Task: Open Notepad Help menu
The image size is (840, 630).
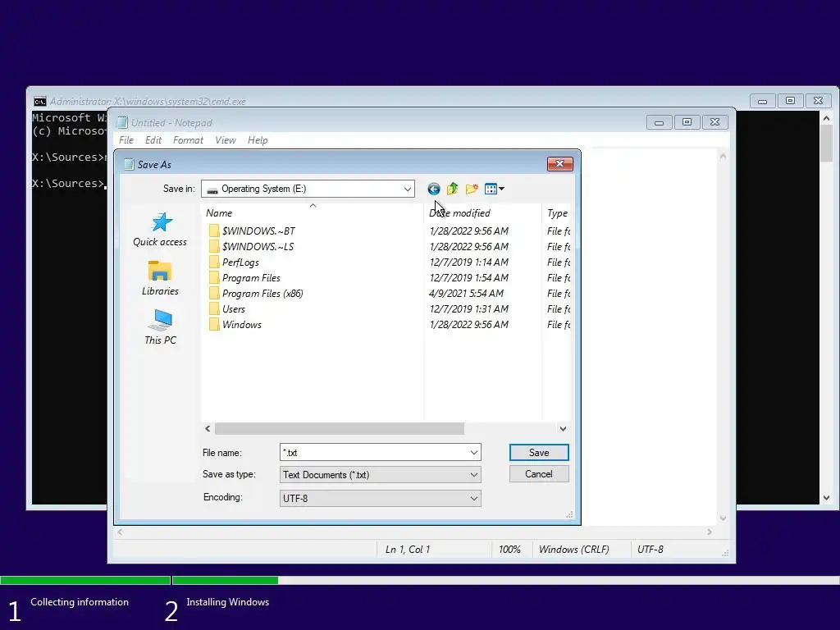Action: tap(258, 140)
